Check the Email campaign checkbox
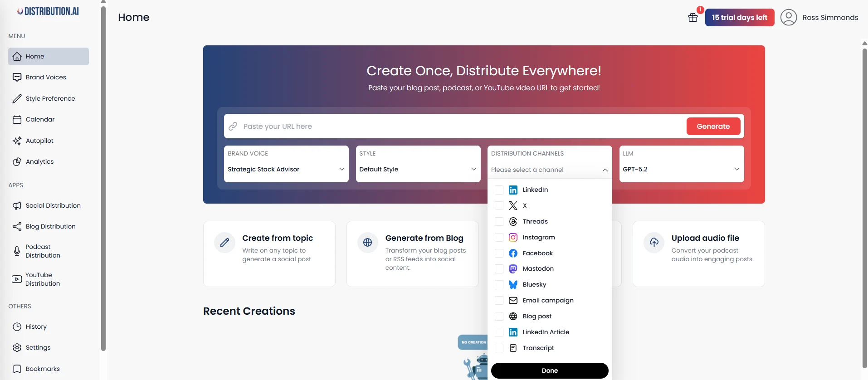Viewport: 868px width, 380px height. click(x=499, y=301)
